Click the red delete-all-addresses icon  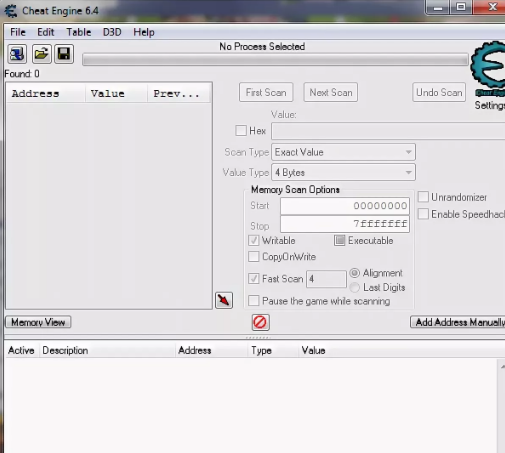[x=260, y=322]
